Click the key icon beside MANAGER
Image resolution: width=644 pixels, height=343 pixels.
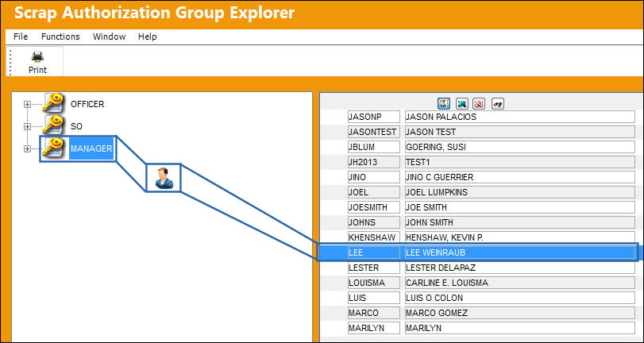pyautogui.click(x=53, y=148)
